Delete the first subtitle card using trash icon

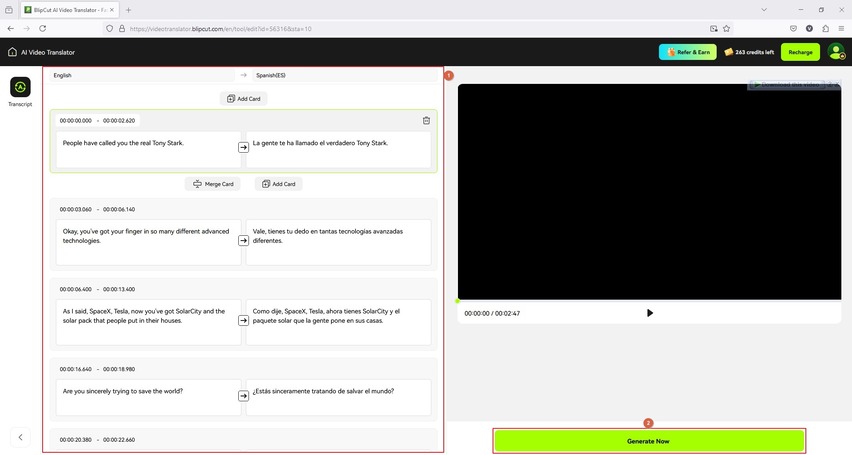(x=426, y=120)
